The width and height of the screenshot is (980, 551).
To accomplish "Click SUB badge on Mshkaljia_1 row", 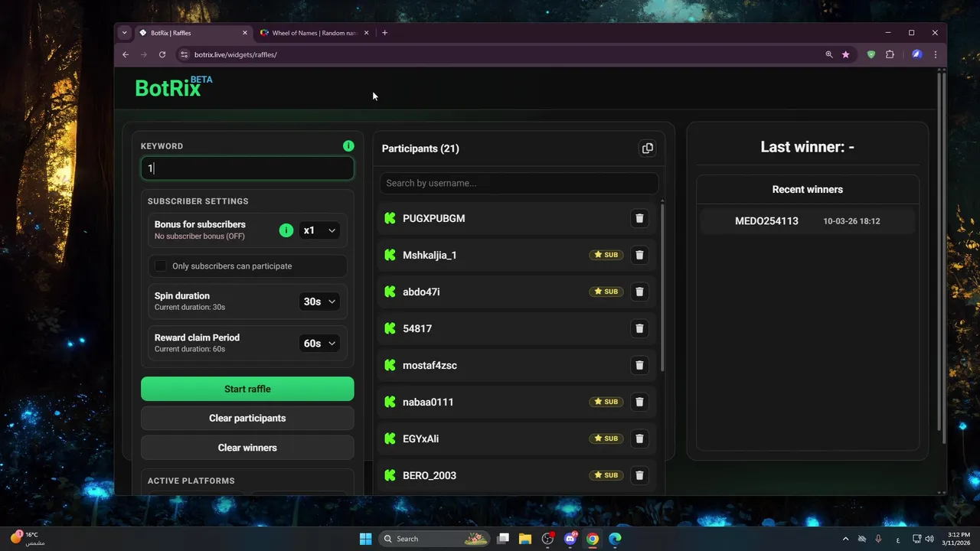I will tap(606, 255).
